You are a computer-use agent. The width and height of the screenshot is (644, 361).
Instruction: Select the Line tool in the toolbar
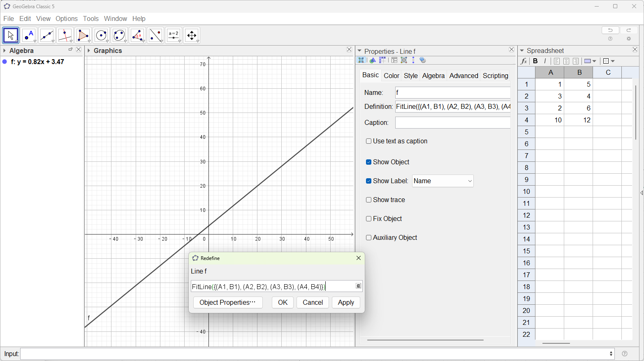pos(47,35)
